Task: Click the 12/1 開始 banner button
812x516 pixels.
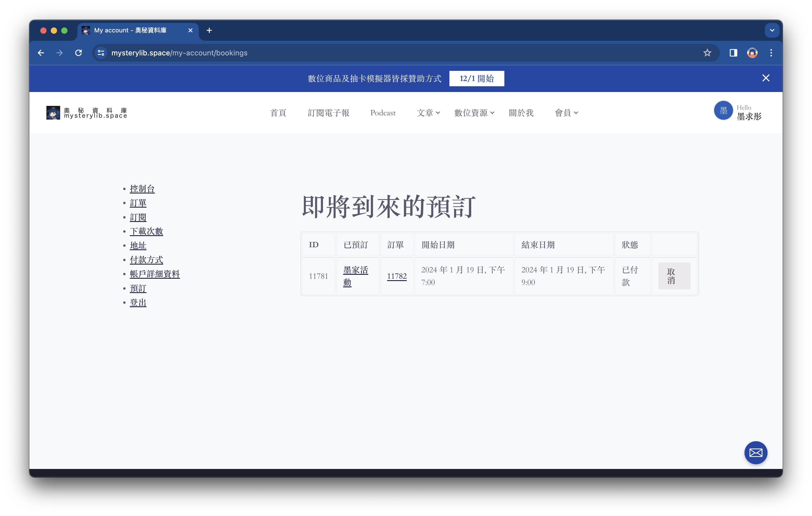Action: click(x=476, y=78)
